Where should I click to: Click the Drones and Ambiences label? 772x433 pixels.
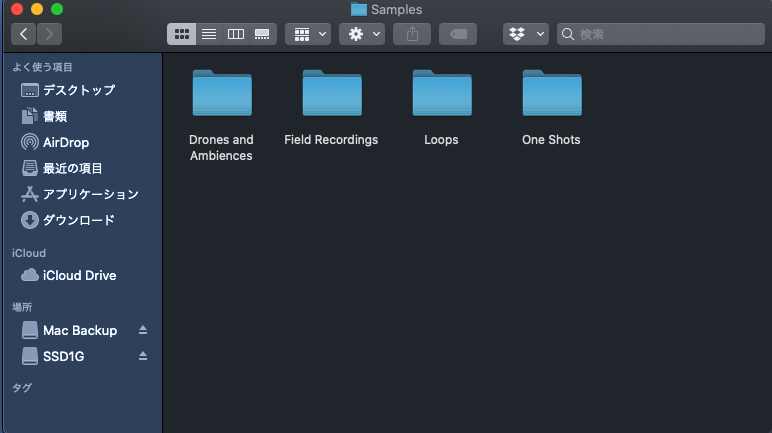click(221, 148)
